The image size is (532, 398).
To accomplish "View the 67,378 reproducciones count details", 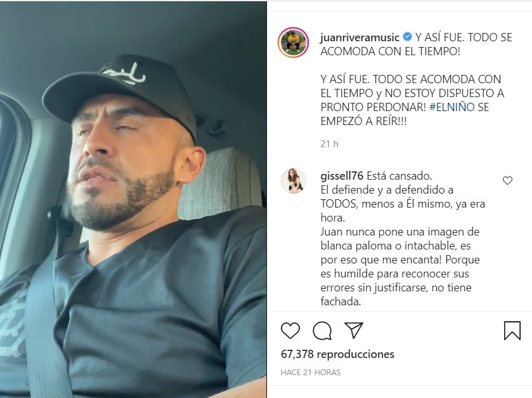I will pyautogui.click(x=337, y=354).
